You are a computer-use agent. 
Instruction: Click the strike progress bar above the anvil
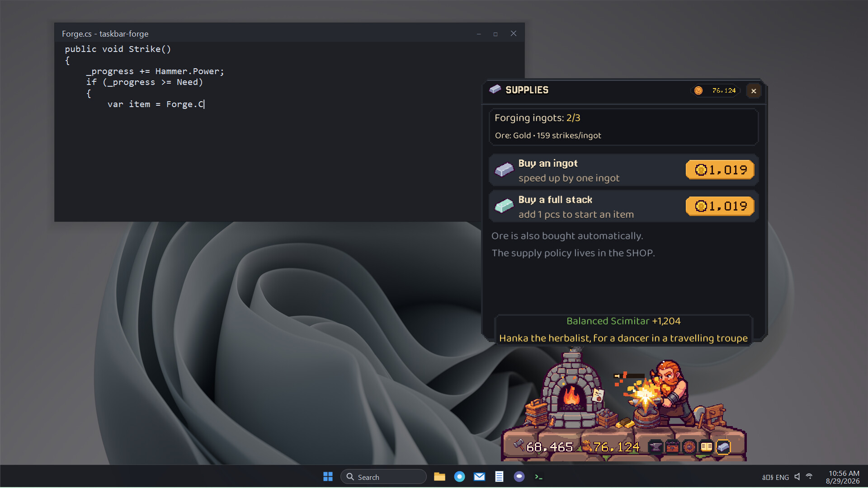point(629,376)
